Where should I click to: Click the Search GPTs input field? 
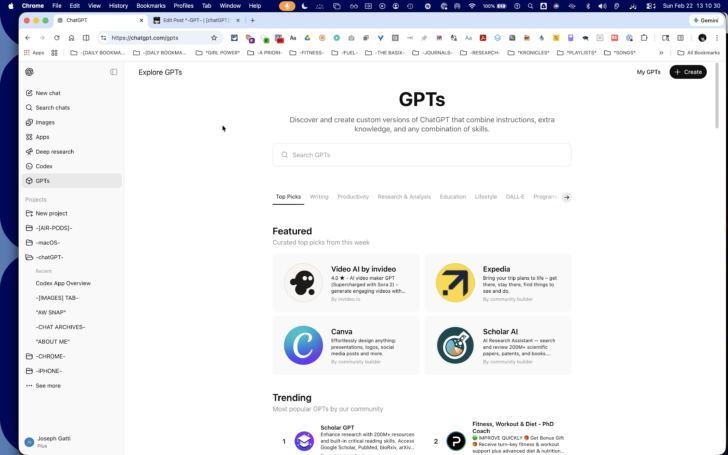tap(422, 155)
